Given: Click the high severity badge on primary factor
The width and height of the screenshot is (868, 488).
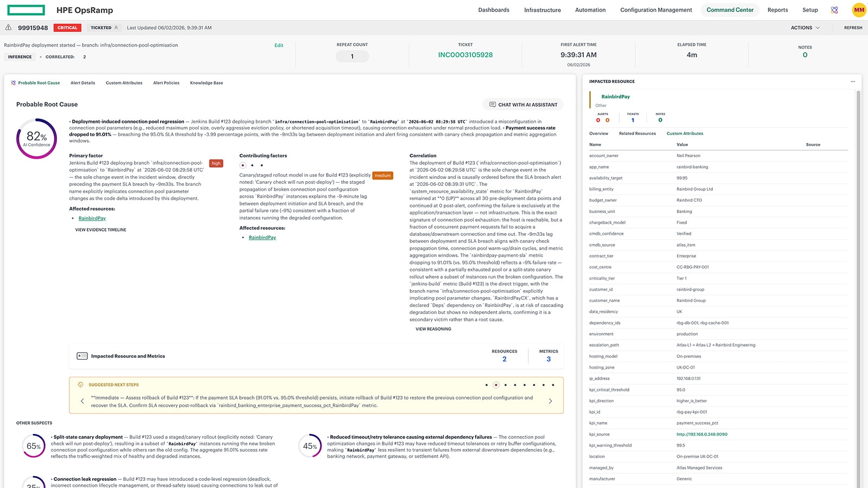Looking at the screenshot, I should pos(216,163).
